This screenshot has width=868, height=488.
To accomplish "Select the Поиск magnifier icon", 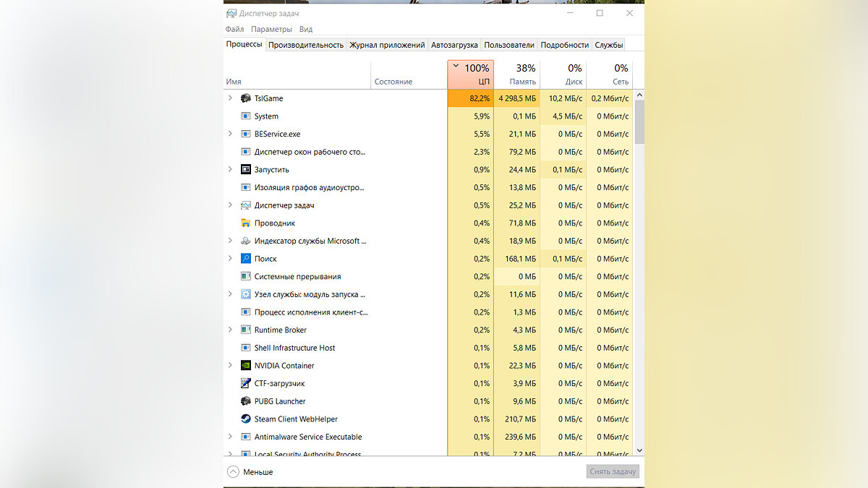I will pyautogui.click(x=246, y=259).
